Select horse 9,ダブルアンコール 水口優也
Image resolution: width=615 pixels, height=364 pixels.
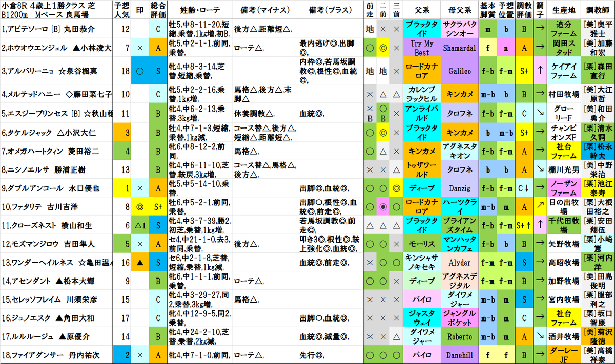56,188
